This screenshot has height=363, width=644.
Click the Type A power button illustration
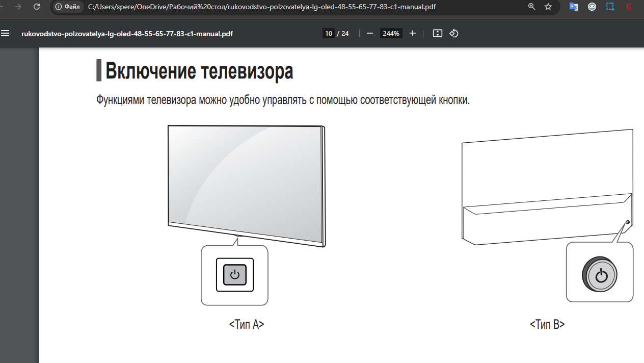(x=234, y=275)
